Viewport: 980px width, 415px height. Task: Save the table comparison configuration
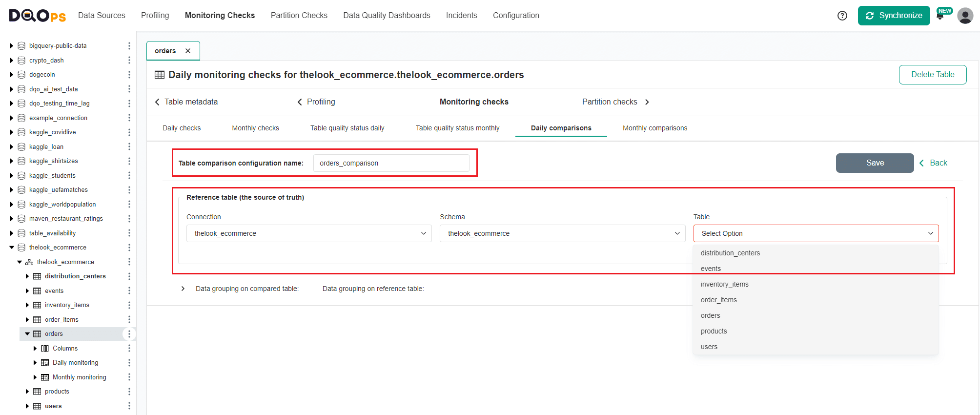tap(875, 163)
